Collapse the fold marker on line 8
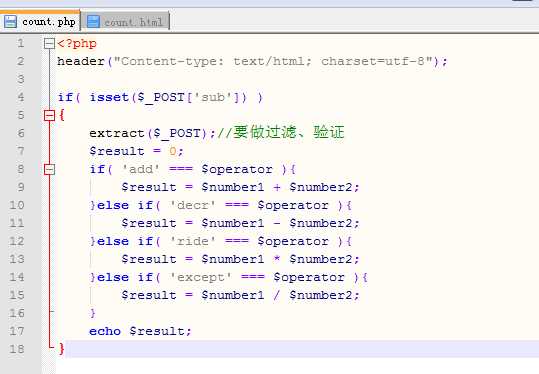The image size is (539, 374). click(x=50, y=169)
